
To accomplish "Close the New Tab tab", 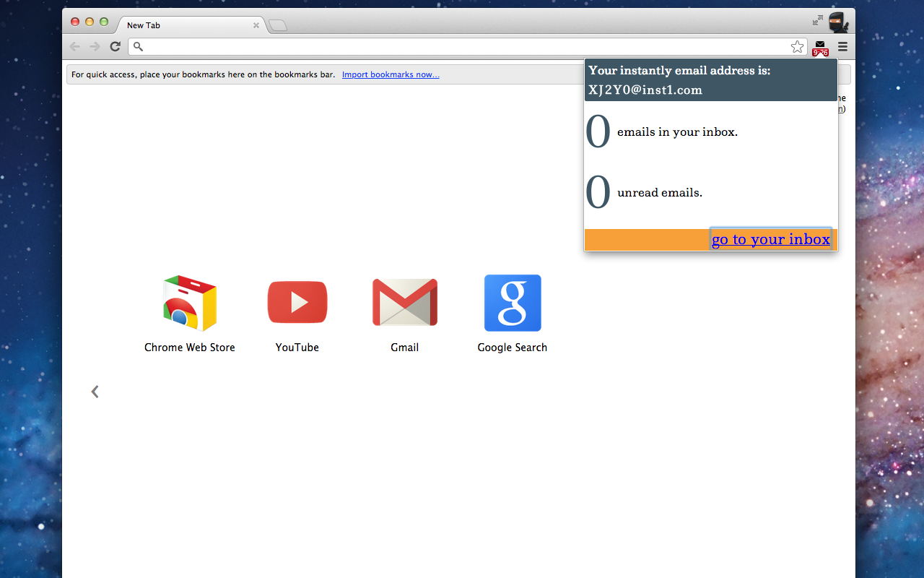I will [x=256, y=25].
